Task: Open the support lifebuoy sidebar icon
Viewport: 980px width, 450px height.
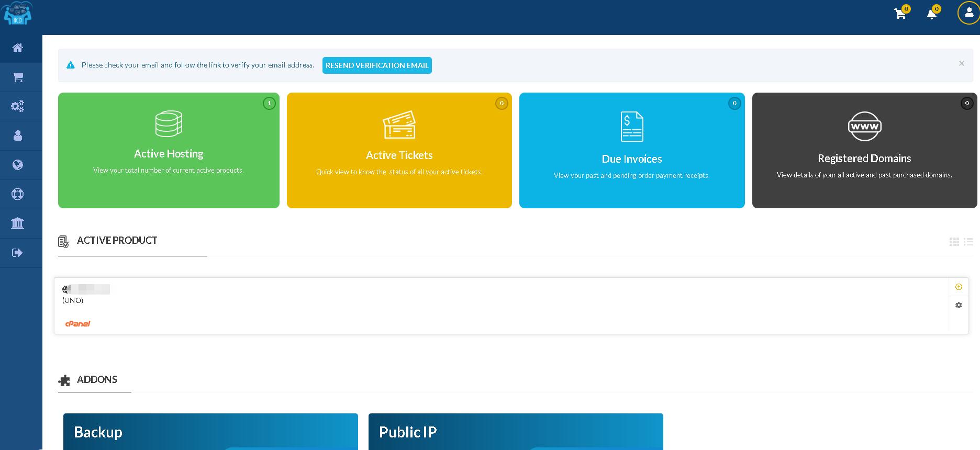Action: click(17, 195)
